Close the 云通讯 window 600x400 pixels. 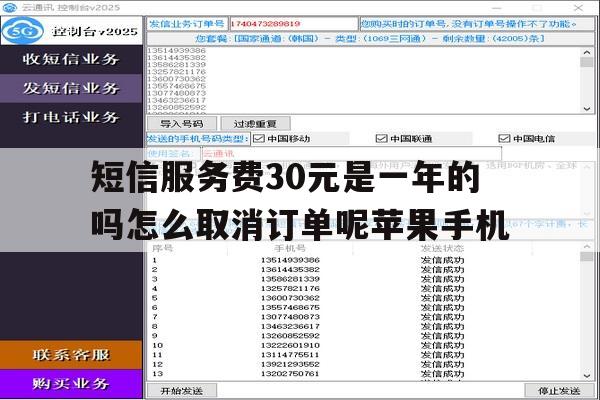[x=578, y=8]
